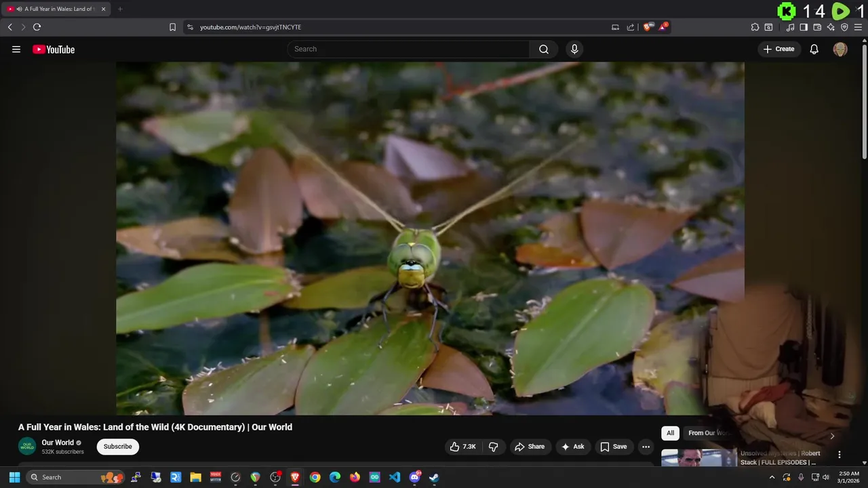Select the All filter chip
The width and height of the screenshot is (868, 488).
pyautogui.click(x=670, y=433)
